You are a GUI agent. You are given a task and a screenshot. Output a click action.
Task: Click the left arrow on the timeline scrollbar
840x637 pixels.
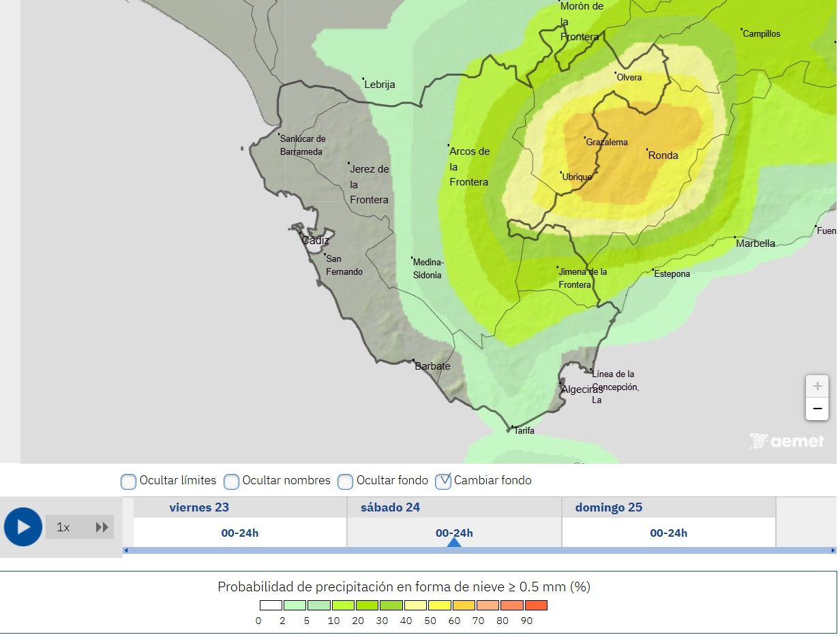click(x=125, y=548)
